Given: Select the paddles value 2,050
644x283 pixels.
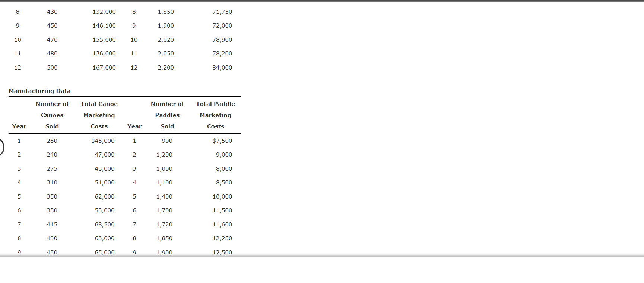Looking at the screenshot, I should 166,54.
